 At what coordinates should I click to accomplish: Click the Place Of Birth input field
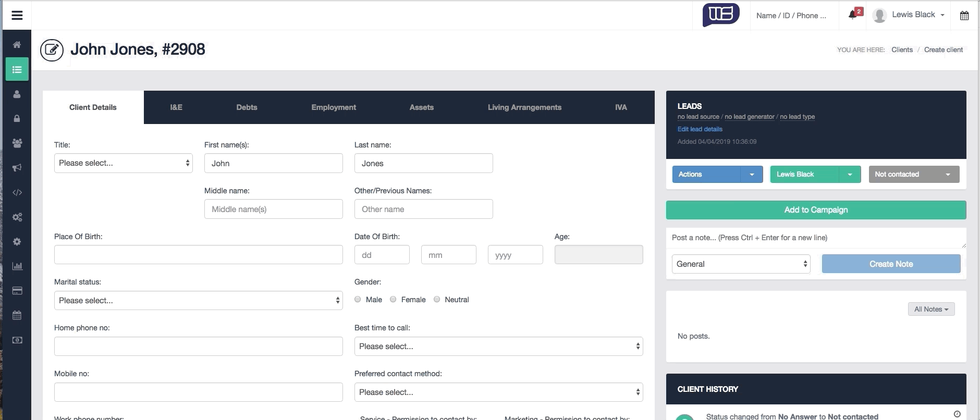click(198, 255)
